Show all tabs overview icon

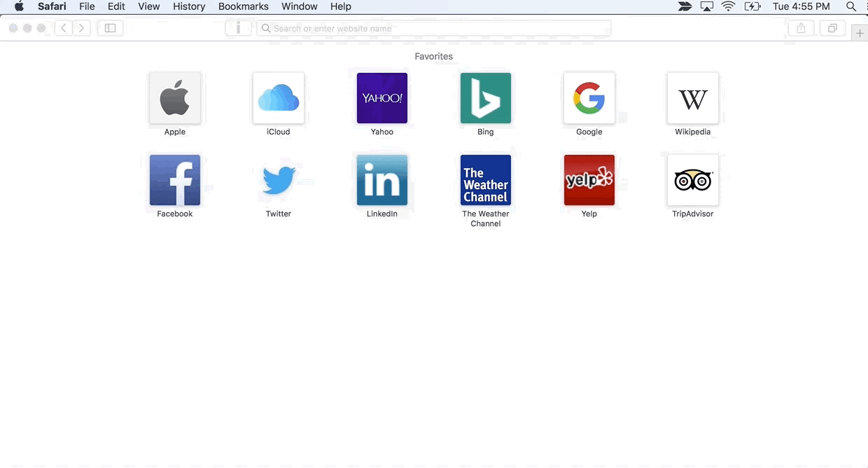pyautogui.click(x=832, y=28)
